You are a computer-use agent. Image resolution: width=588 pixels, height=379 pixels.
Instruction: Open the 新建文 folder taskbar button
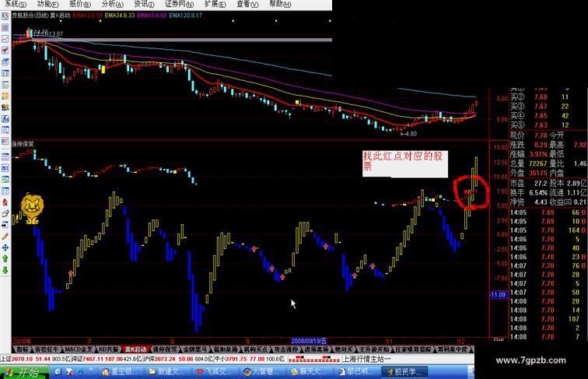pos(169,372)
